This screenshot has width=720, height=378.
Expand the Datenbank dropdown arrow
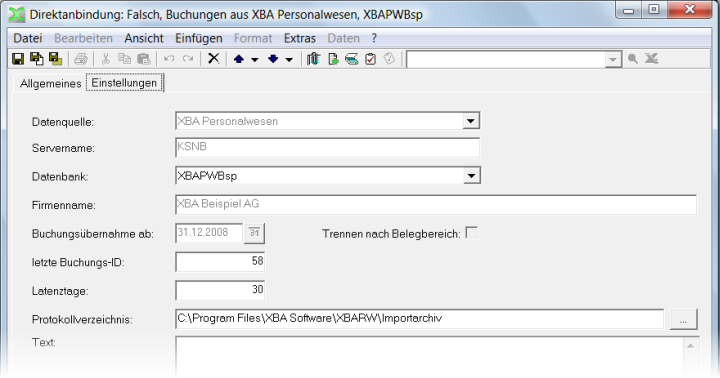pyautogui.click(x=471, y=176)
